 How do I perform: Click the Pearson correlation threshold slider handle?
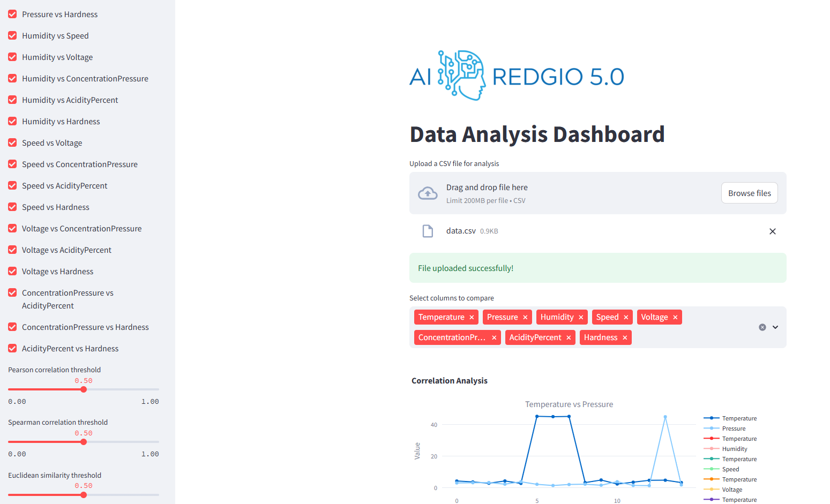(84, 389)
